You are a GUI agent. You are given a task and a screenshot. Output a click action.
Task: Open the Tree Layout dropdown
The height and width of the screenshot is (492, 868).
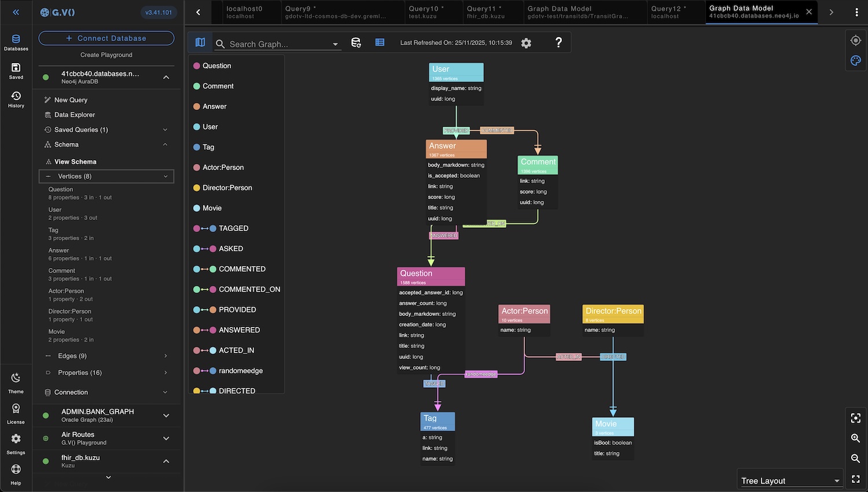pos(789,480)
